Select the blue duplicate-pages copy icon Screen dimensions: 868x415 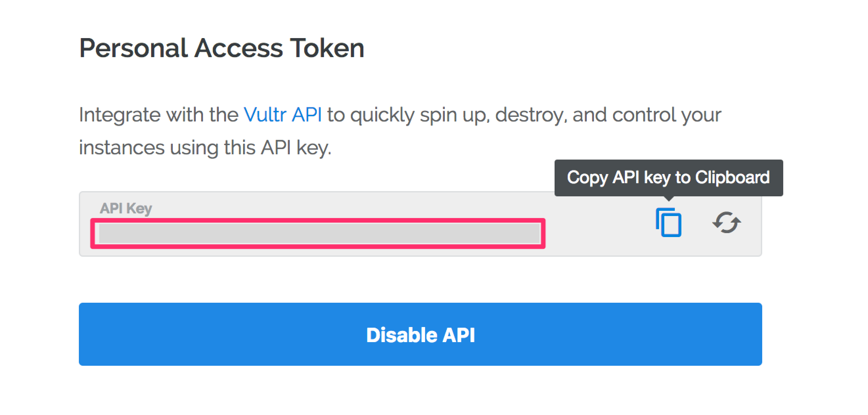669,222
